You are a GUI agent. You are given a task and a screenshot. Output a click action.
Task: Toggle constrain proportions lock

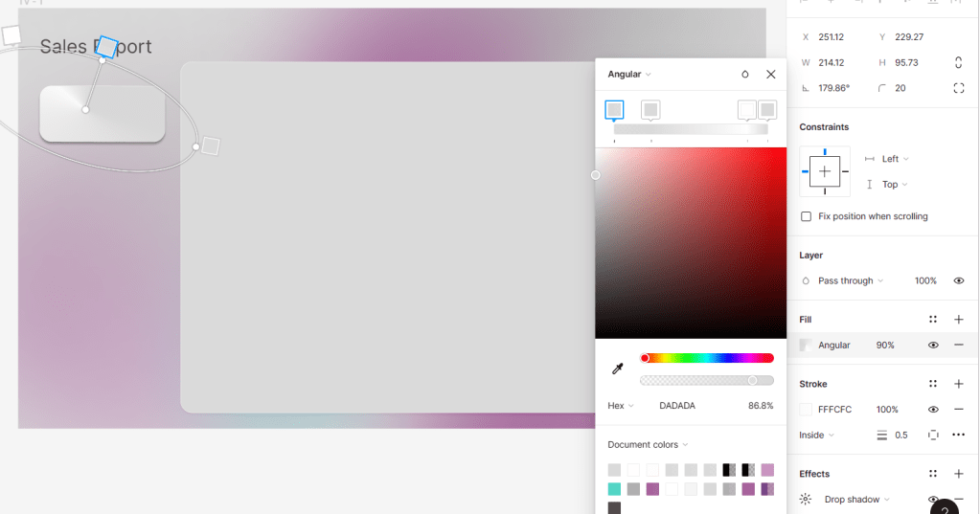coord(958,62)
